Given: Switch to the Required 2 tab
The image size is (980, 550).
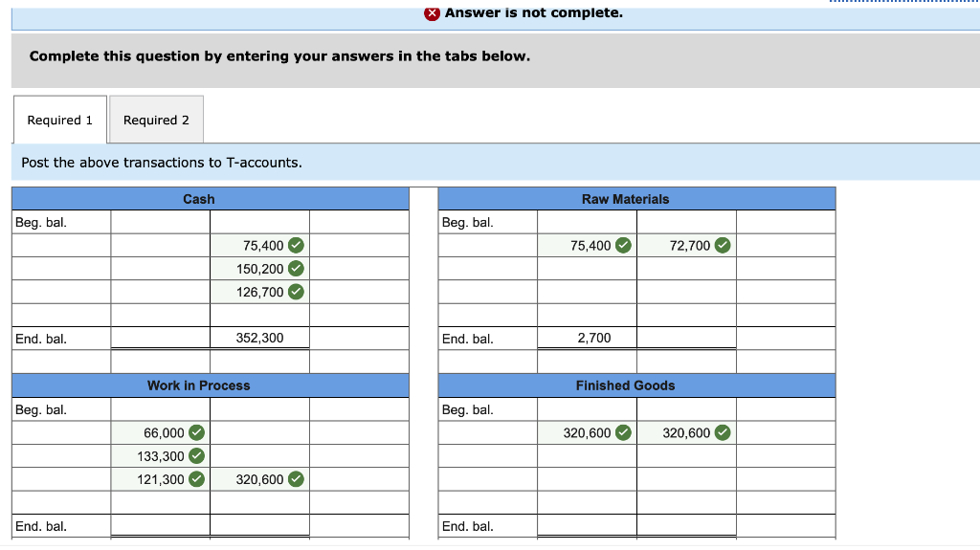Looking at the screenshot, I should coord(156,120).
